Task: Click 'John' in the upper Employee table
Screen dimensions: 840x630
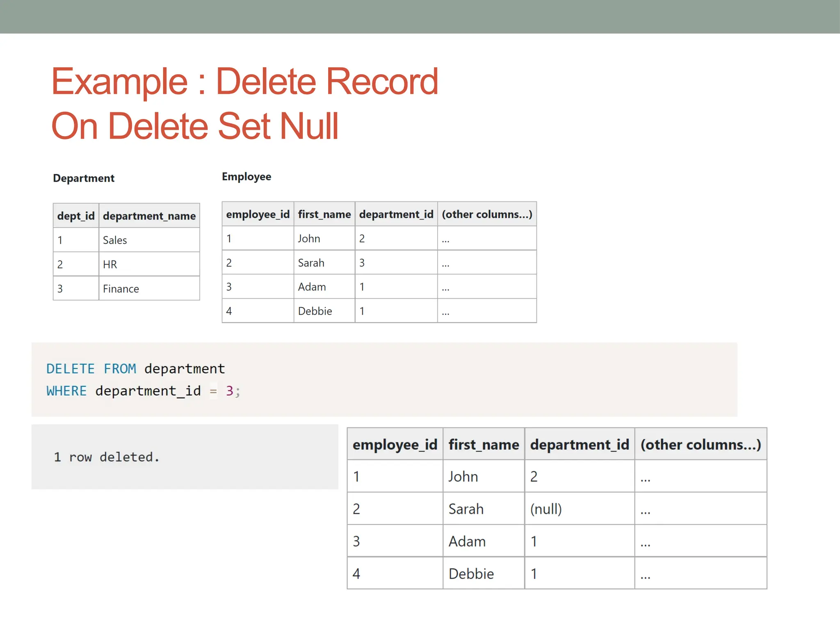Action: point(324,238)
